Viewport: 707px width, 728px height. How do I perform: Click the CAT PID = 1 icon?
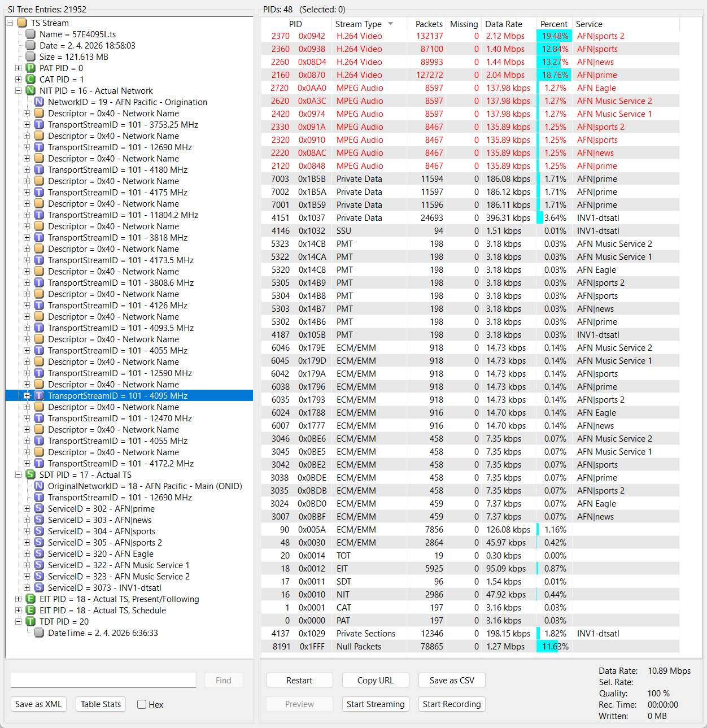[30, 80]
